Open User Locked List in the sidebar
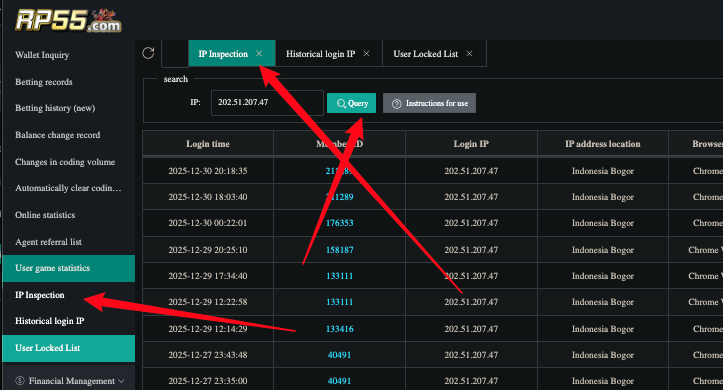723x390 pixels. (x=69, y=348)
